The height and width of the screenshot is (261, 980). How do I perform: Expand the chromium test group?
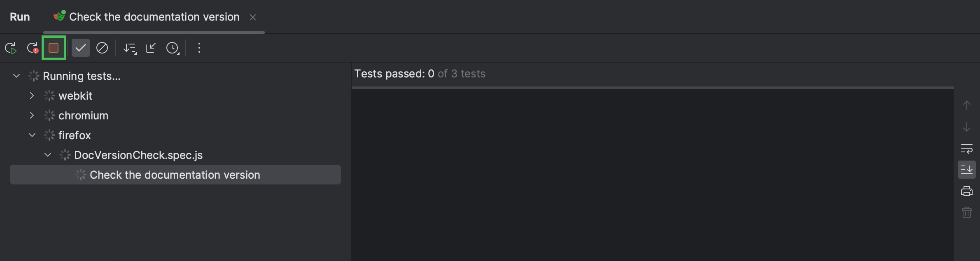pos(32,115)
